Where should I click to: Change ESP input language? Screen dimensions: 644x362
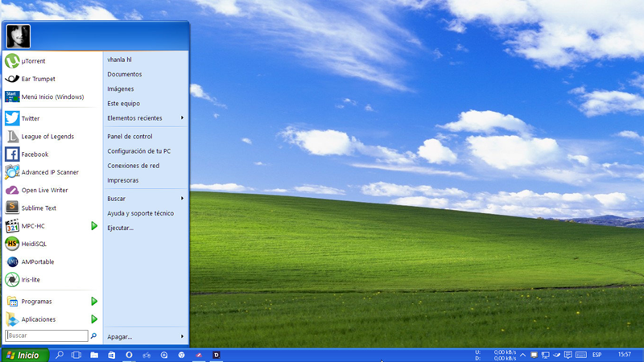click(597, 355)
